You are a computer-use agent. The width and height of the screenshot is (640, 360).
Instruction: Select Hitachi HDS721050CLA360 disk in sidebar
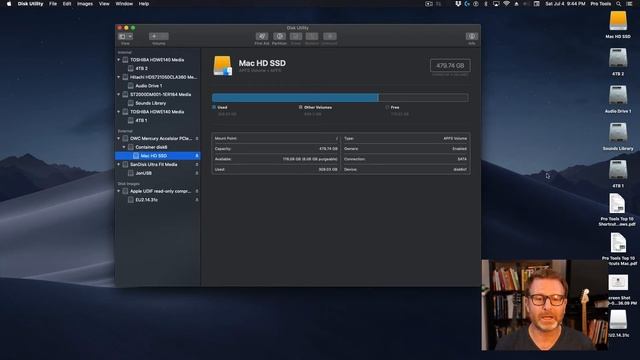click(158, 77)
